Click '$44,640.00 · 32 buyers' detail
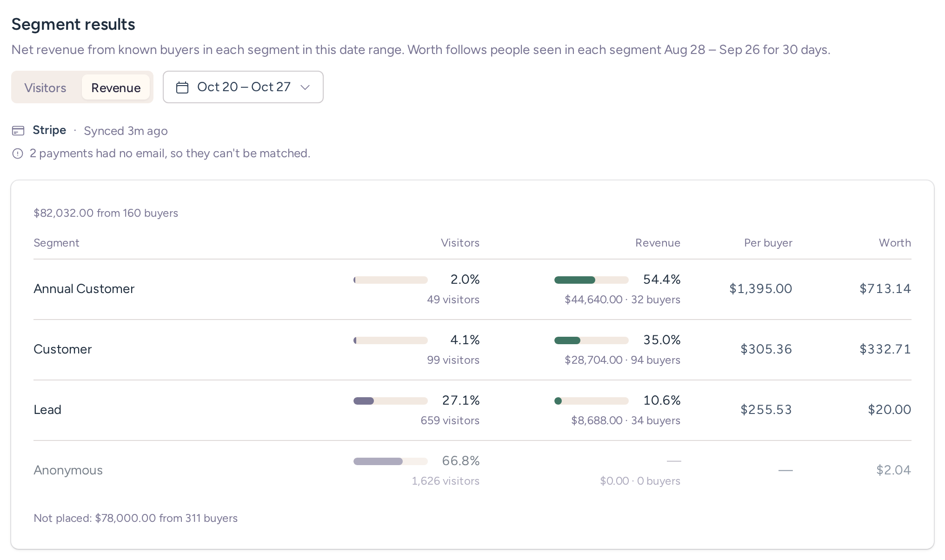Viewport: 945px width, 560px height. [622, 300]
